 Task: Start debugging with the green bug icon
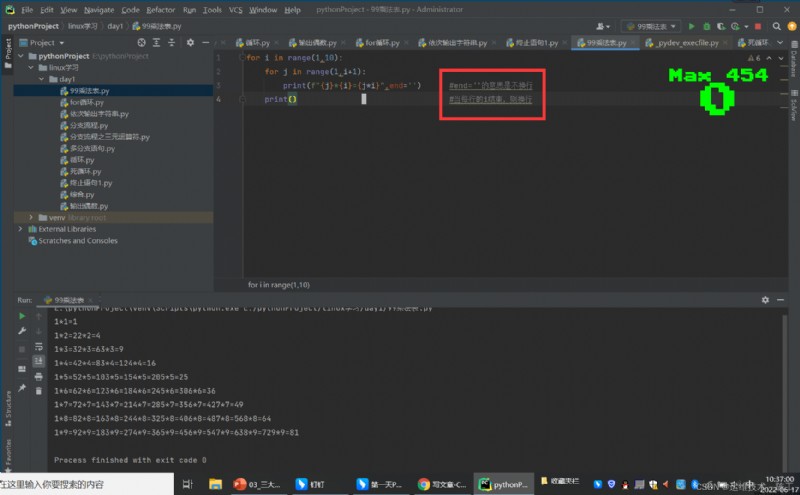pyautogui.click(x=707, y=26)
